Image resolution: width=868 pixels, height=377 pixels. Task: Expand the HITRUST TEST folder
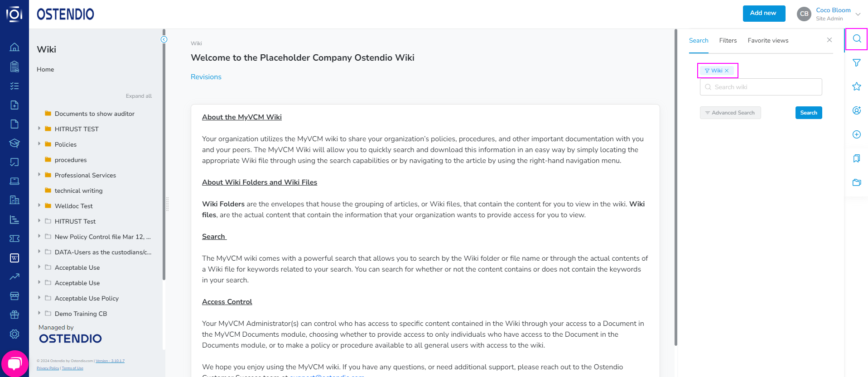(x=39, y=129)
